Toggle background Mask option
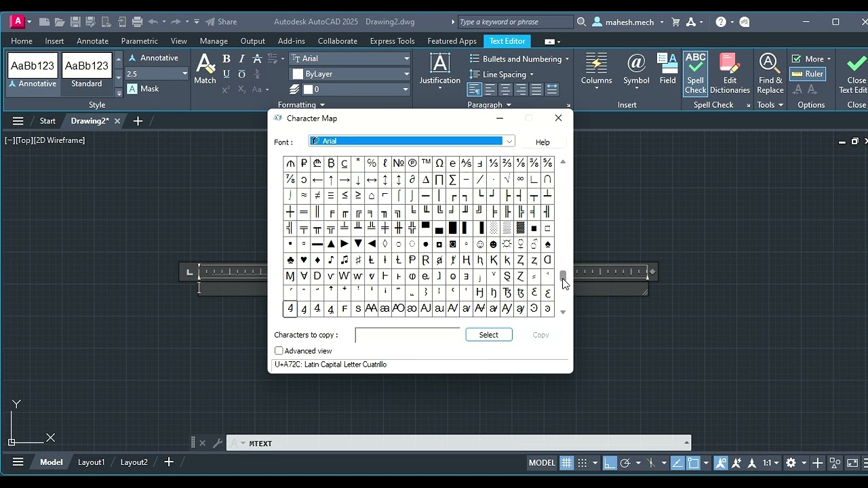The height and width of the screenshot is (488, 868). point(143,89)
